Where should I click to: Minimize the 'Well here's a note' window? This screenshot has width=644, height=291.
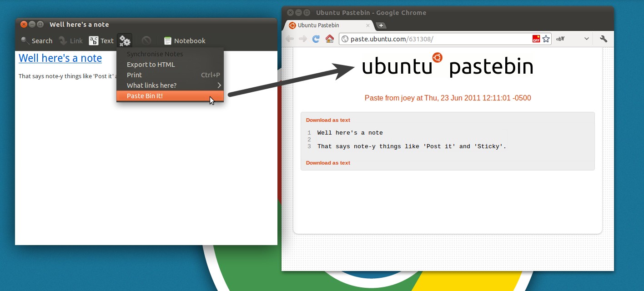32,24
